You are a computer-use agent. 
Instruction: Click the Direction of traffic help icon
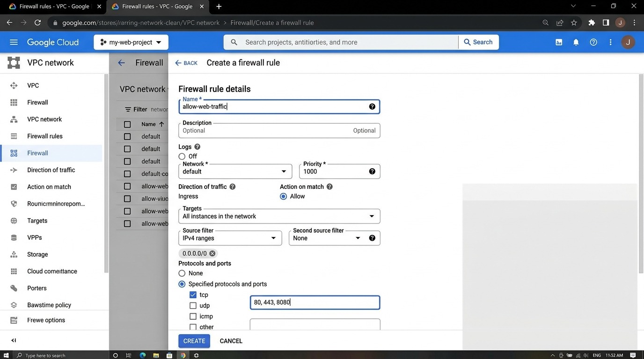(232, 187)
